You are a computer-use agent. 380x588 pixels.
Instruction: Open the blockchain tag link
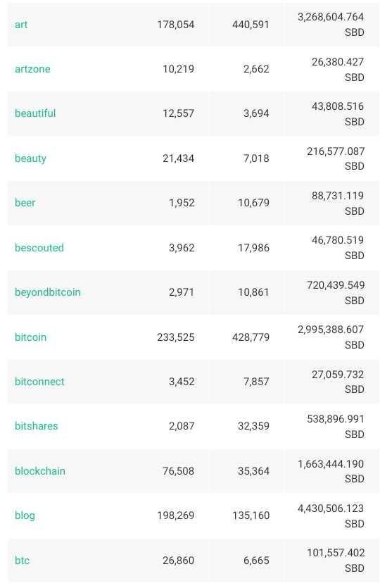40,471
